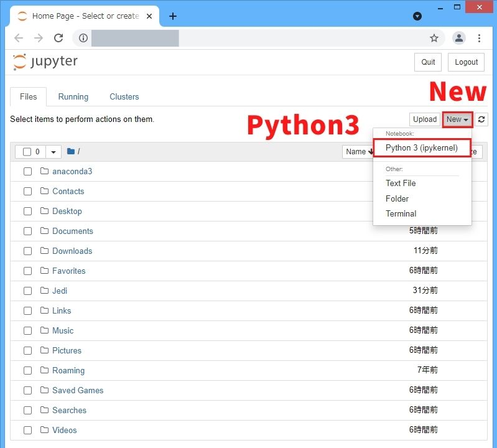The width and height of the screenshot is (497, 448).
Task: Check the Downloads row checkbox
Action: pyautogui.click(x=27, y=251)
